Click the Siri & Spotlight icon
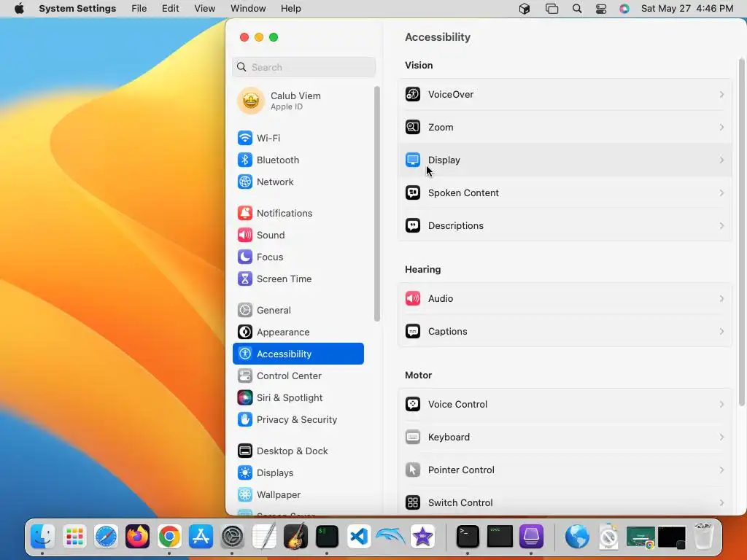 point(245,397)
